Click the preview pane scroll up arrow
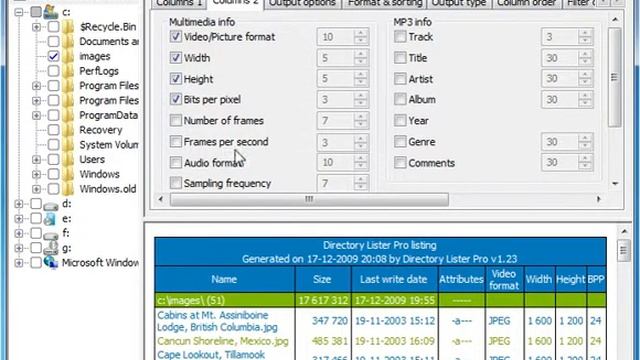 click(624, 231)
